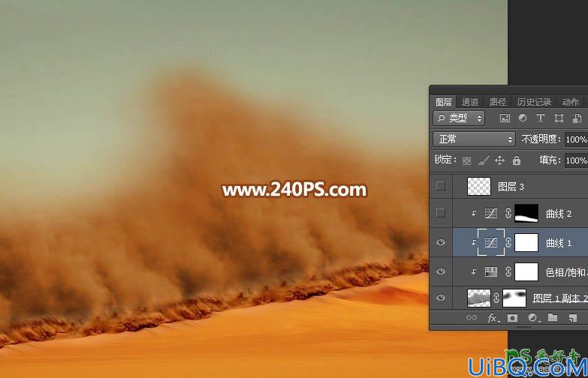Screen dimensions: 588x378
Task: Show the hidden 曲线 2 layer
Action: click(441, 213)
